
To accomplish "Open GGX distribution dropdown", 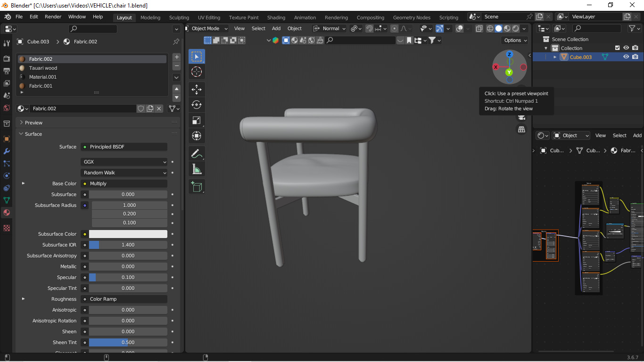I will 124,162.
